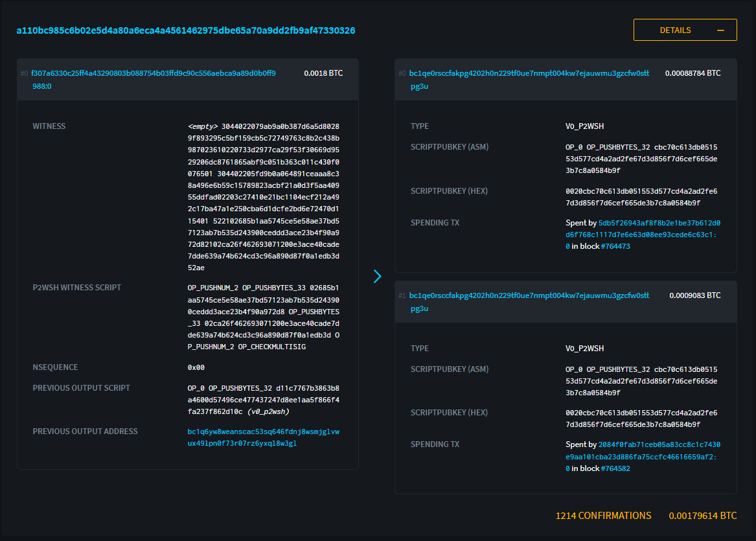Click the WITNESS field label
Viewport: 756px width, 541px height.
(49, 126)
